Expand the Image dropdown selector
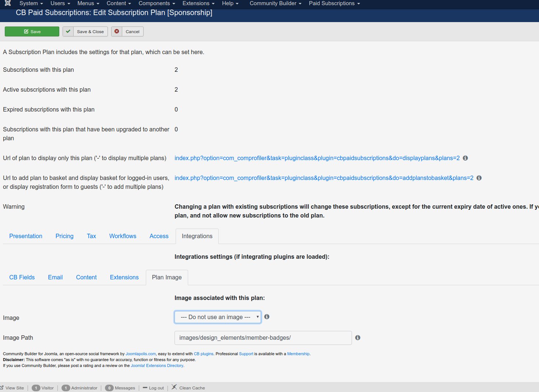The image size is (539, 392). [218, 317]
